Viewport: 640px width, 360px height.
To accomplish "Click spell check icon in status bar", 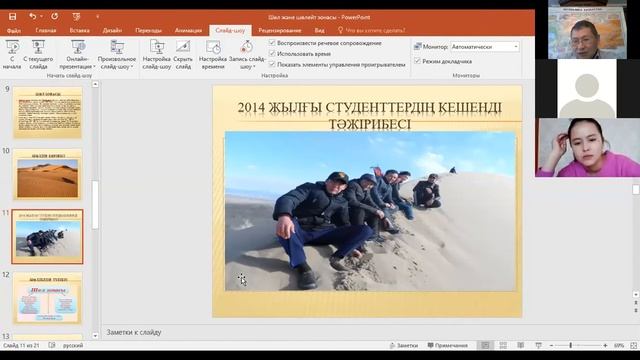I will point(52,345).
